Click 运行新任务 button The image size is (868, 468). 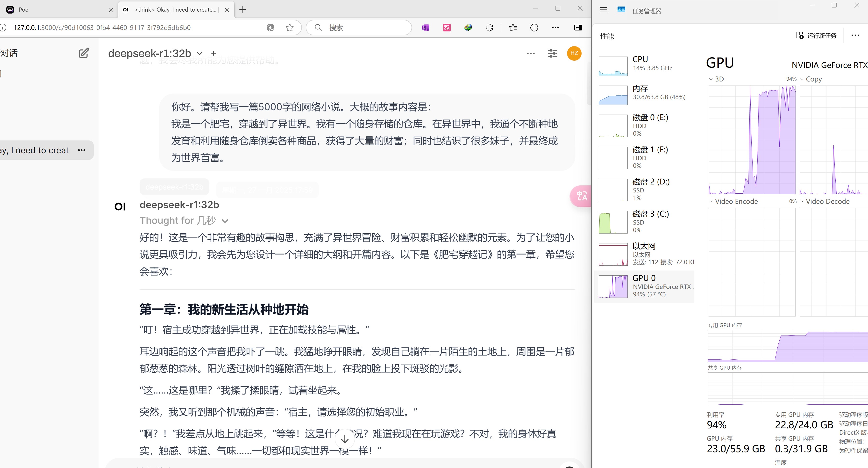(x=816, y=36)
